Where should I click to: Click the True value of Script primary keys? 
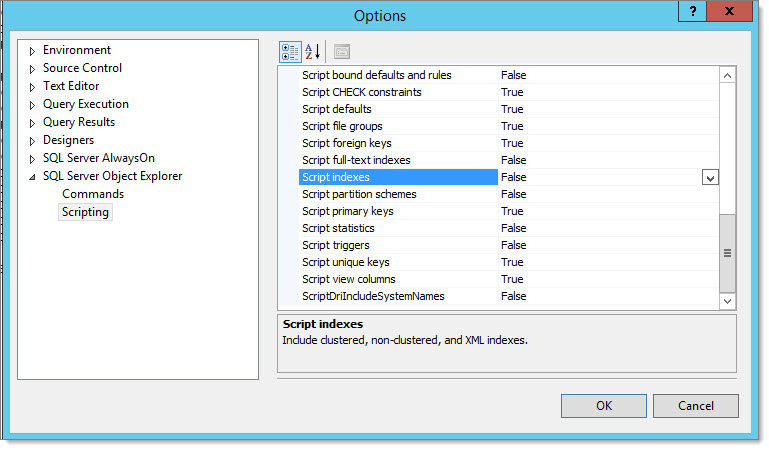pyautogui.click(x=512, y=211)
